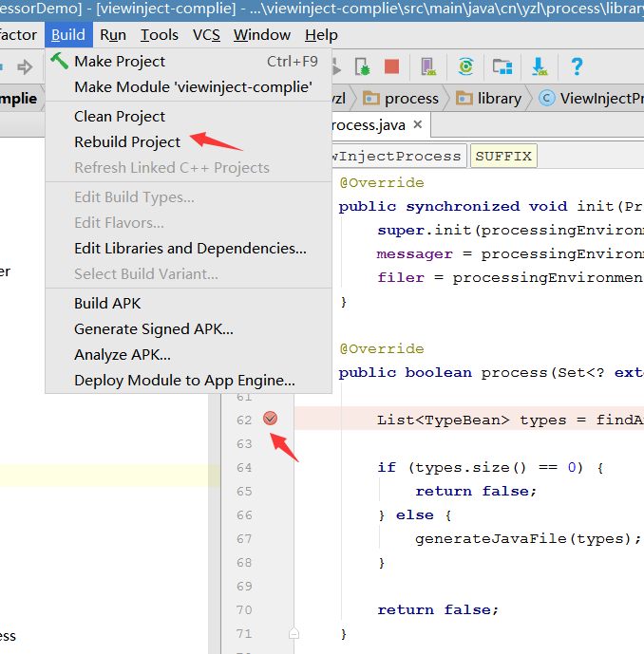644x654 pixels.
Task: Select Make Module 'viewinject-complie'
Action: click(x=188, y=86)
